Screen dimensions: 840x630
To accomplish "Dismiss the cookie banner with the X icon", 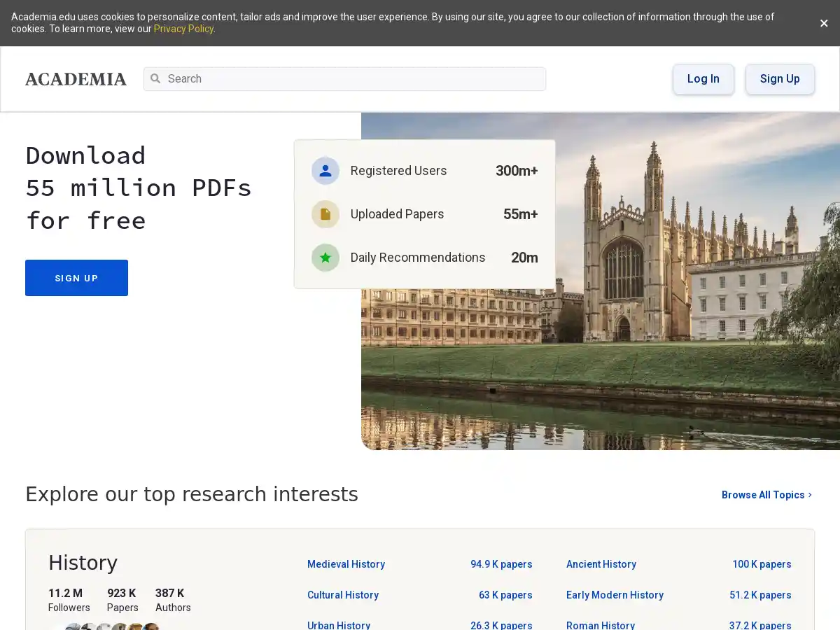I will tap(824, 23).
